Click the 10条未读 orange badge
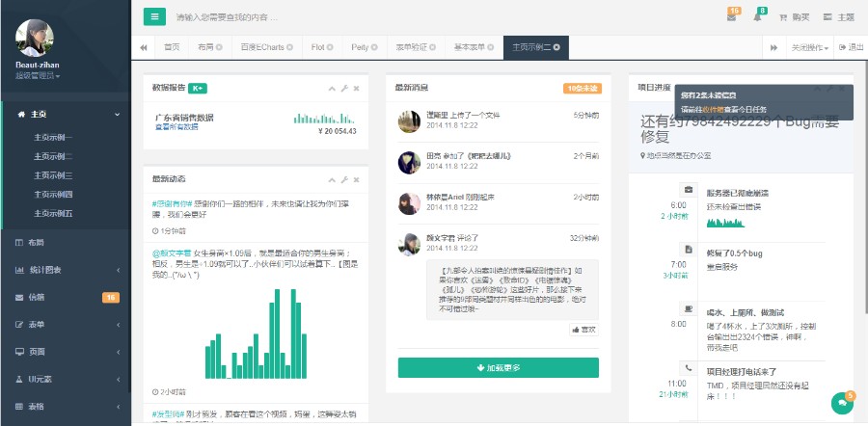 (583, 89)
